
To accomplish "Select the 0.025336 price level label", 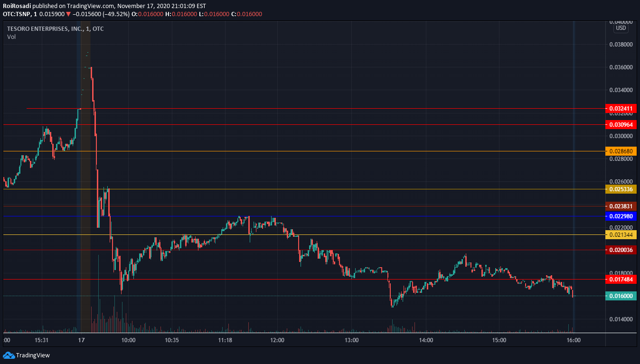I will point(621,189).
